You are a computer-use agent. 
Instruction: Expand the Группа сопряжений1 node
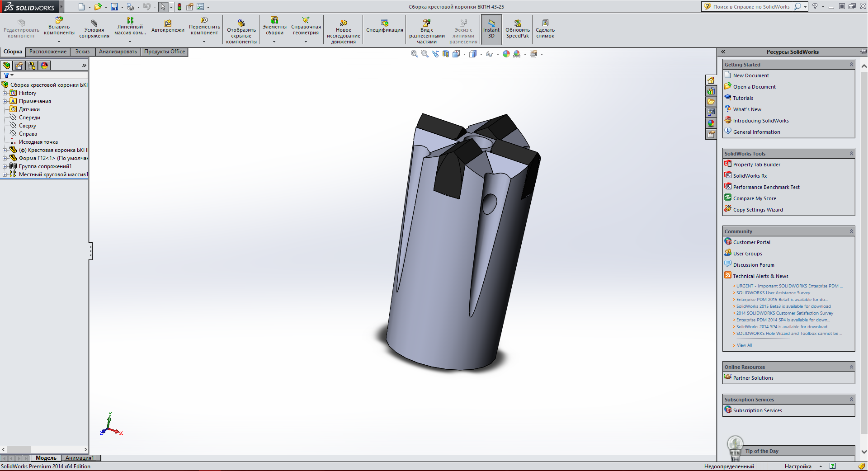5,166
